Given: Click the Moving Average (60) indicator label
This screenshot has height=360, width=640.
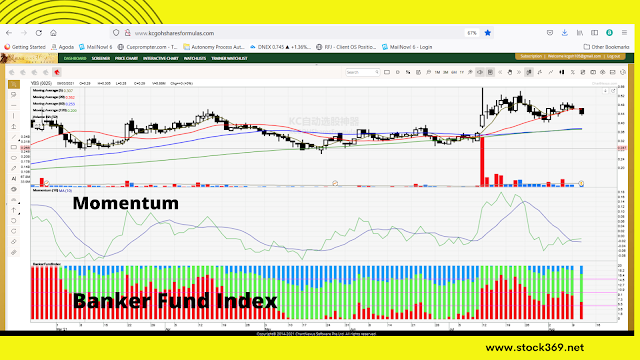Looking at the screenshot, I should (x=49, y=104).
